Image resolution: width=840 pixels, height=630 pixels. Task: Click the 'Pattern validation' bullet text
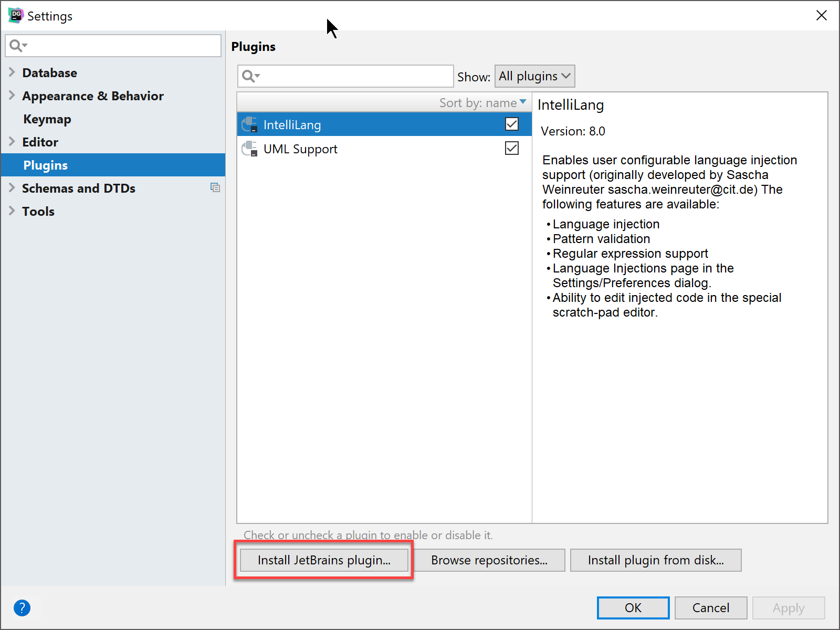601,239
